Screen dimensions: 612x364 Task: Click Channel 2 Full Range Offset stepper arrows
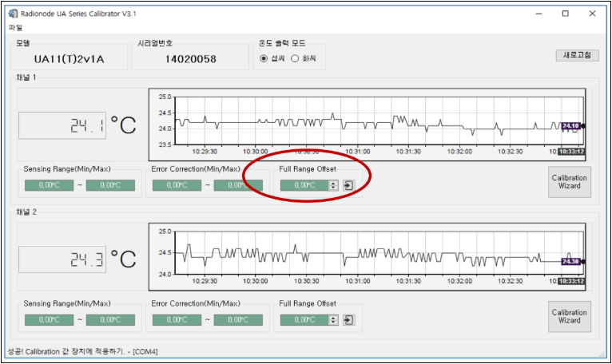333,320
